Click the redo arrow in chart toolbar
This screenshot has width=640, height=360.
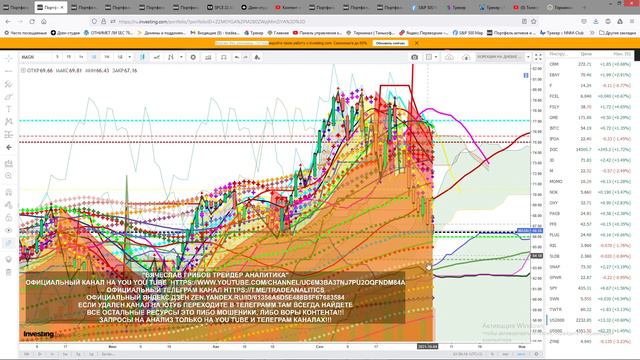click(x=246, y=57)
